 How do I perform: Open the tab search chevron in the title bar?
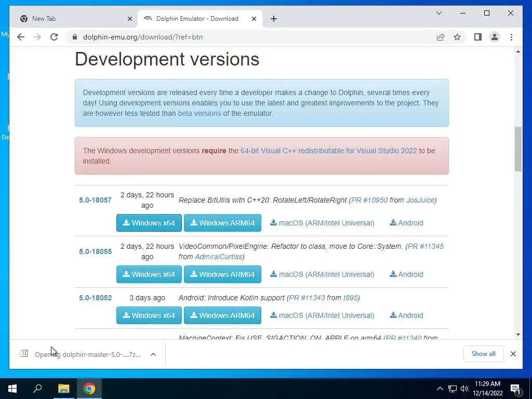pyautogui.click(x=438, y=13)
